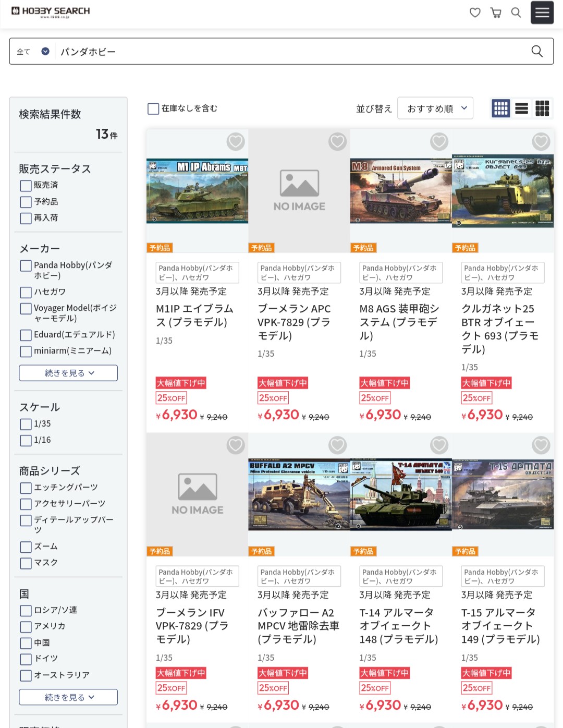Favorite the Bumerang APC VPK-7829 heart
Screen dimensions: 563x728
pyautogui.click(x=337, y=141)
